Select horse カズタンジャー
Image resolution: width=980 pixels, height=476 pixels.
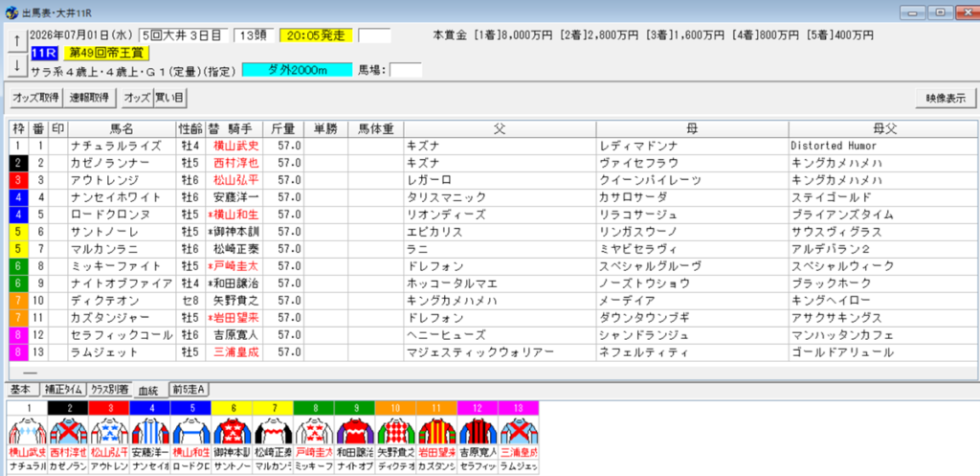click(x=112, y=318)
